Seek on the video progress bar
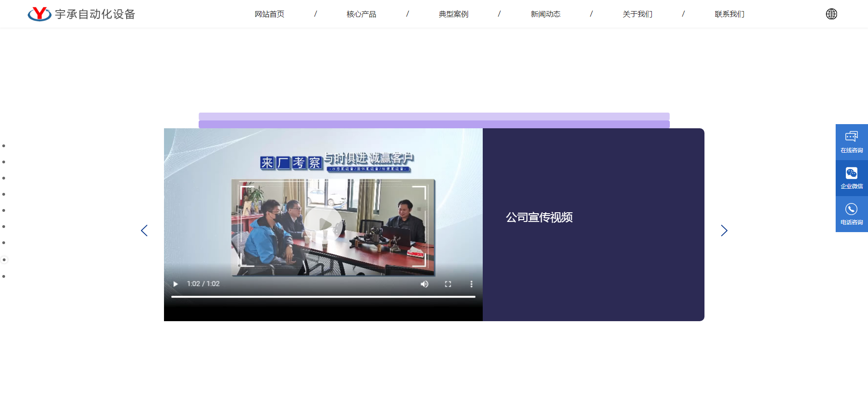868x413 pixels. pyautogui.click(x=323, y=297)
